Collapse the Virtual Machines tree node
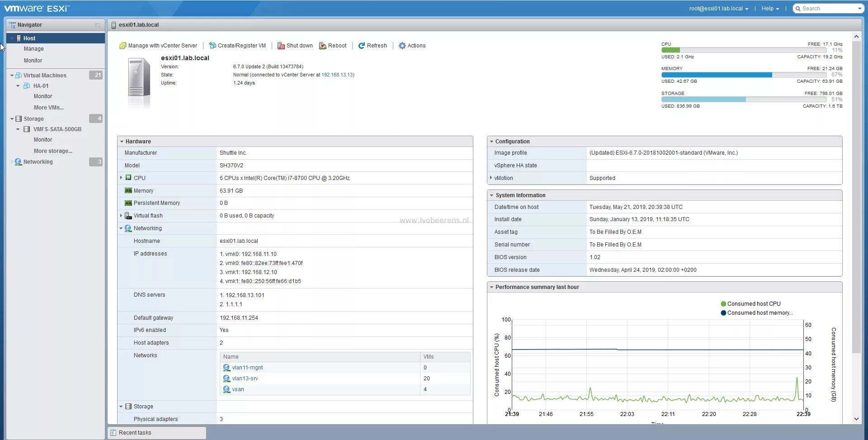This screenshot has width=868, height=440. pos(12,76)
